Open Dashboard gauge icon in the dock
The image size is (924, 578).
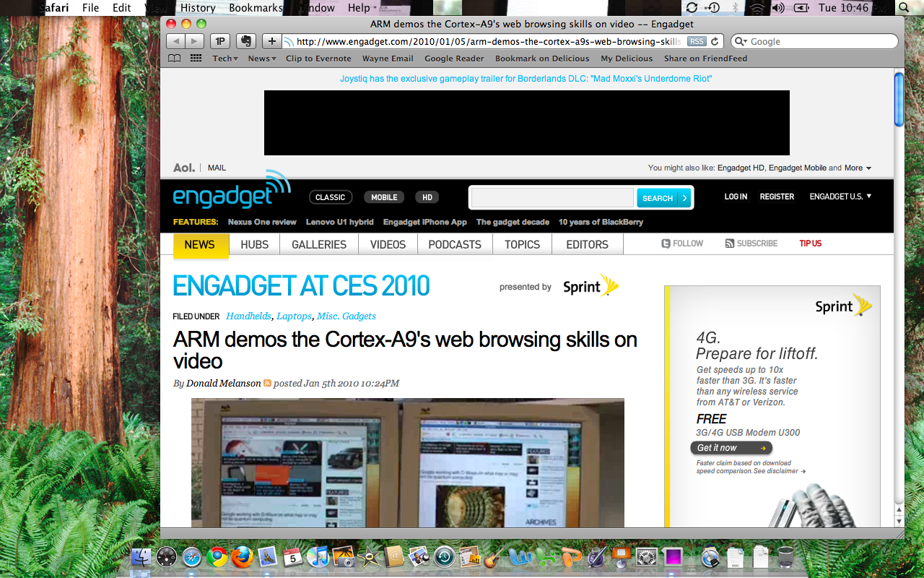point(166,557)
